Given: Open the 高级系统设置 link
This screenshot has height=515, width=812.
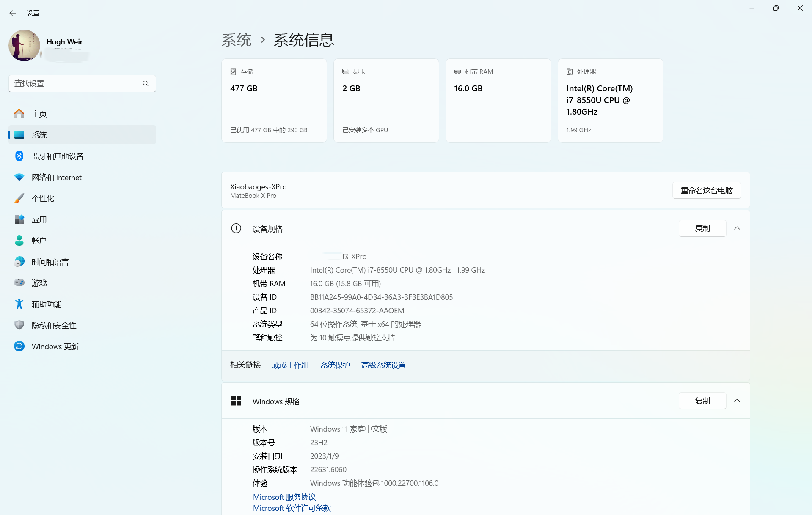Looking at the screenshot, I should (x=383, y=365).
